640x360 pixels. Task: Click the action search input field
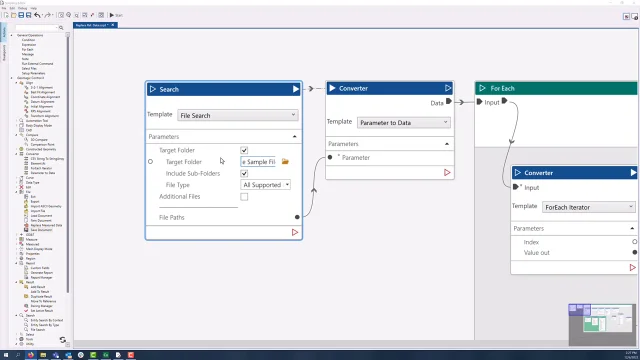pos(36,28)
